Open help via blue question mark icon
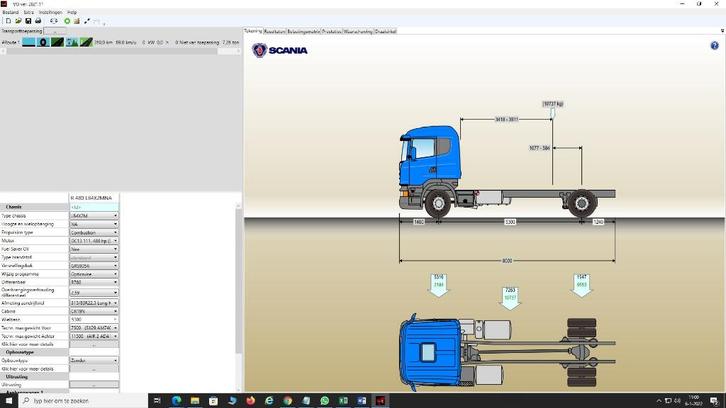Image resolution: width=726 pixels, height=408 pixels. [x=715, y=46]
